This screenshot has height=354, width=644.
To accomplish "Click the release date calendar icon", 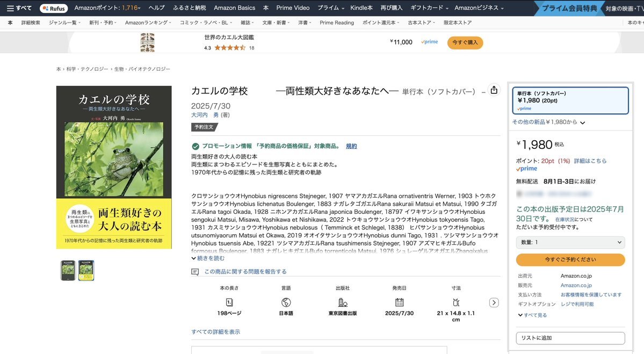I will 399,302.
